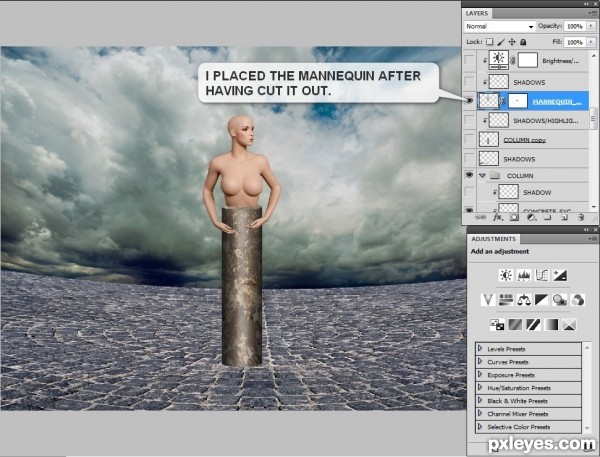Add a Channel Mixer adjustment

click(578, 300)
